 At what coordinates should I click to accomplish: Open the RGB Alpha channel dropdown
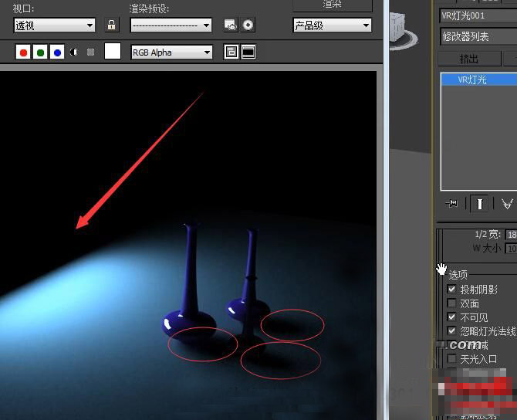point(171,52)
